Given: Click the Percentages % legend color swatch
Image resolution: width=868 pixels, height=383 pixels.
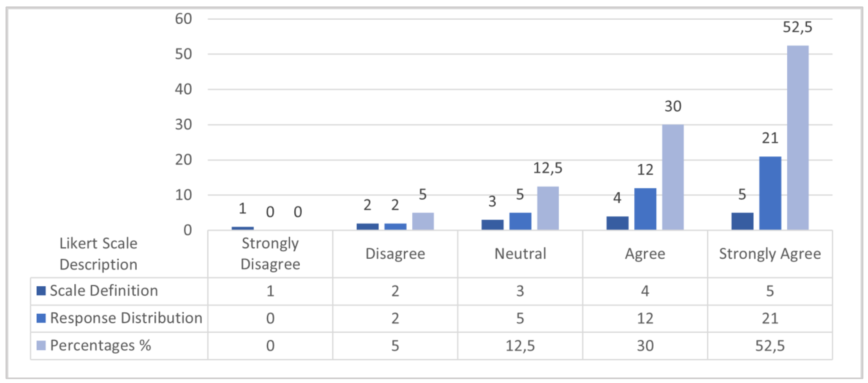Looking at the screenshot, I should [x=41, y=345].
